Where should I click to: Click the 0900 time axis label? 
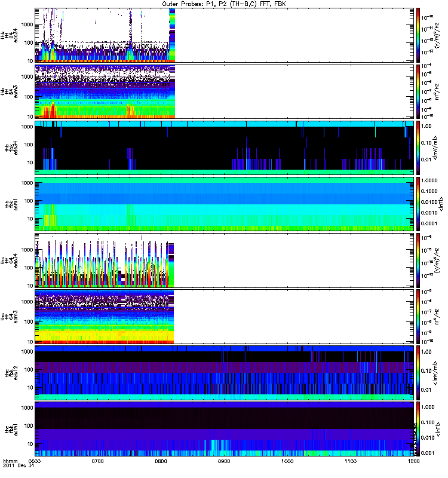click(224, 461)
